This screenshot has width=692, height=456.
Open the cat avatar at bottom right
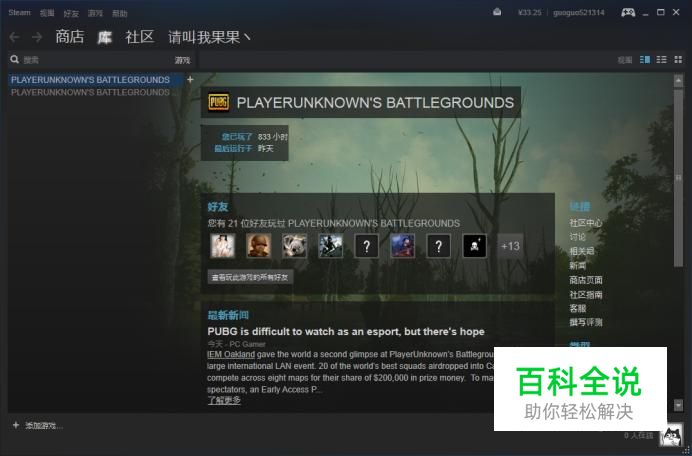point(671,436)
